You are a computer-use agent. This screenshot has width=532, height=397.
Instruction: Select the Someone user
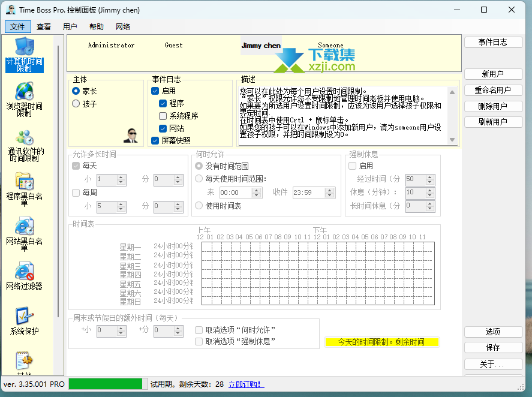(x=330, y=45)
